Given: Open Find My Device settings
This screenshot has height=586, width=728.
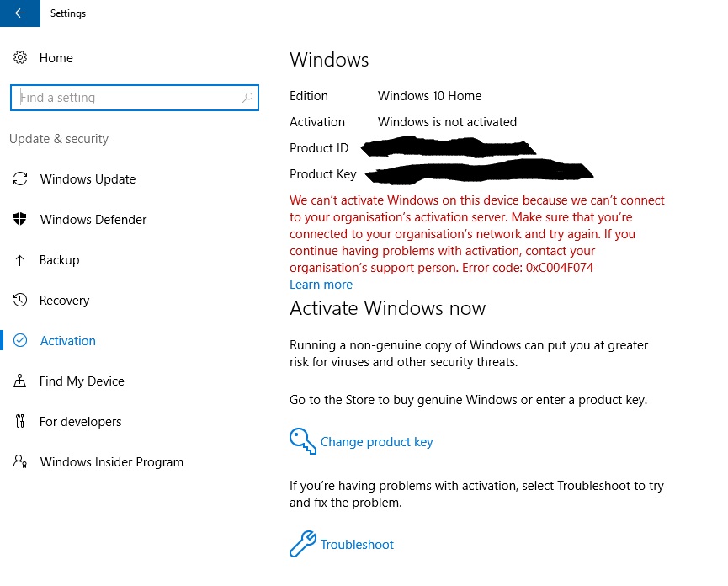Looking at the screenshot, I should [x=82, y=381].
